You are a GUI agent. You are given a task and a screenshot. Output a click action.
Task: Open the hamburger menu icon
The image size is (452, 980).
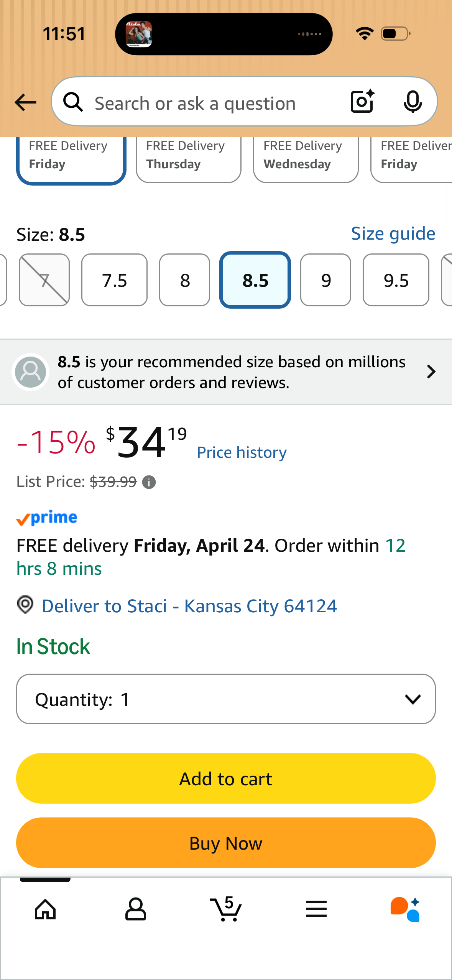coord(316,909)
